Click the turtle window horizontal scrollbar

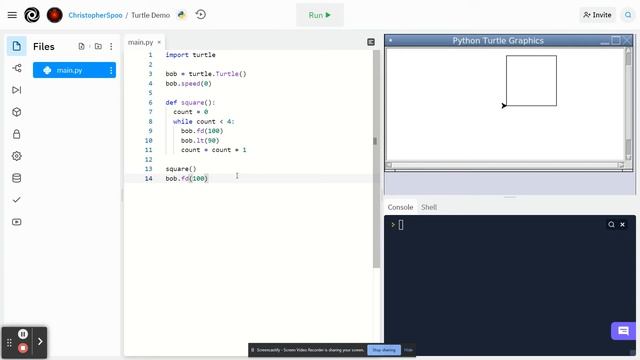point(505,165)
